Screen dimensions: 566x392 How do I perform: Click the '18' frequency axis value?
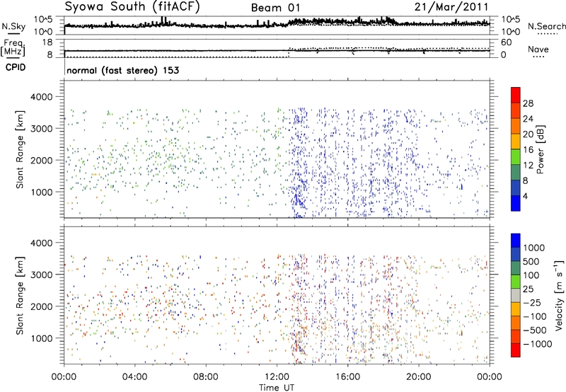47,42
